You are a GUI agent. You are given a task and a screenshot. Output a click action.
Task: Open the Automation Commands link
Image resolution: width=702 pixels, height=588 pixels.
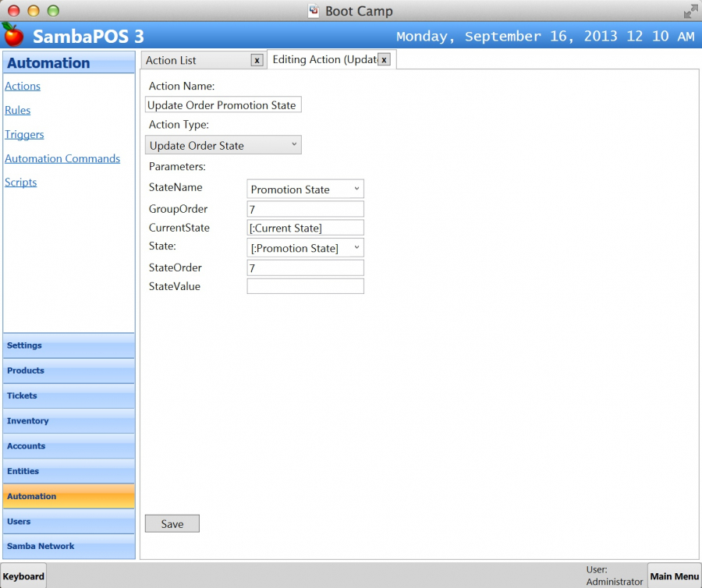coord(62,159)
